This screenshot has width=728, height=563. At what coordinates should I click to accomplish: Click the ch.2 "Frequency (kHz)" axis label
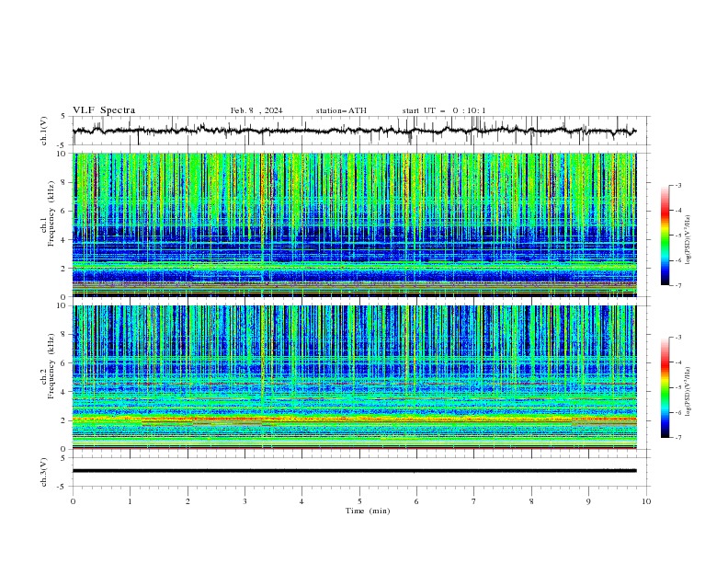51,365
